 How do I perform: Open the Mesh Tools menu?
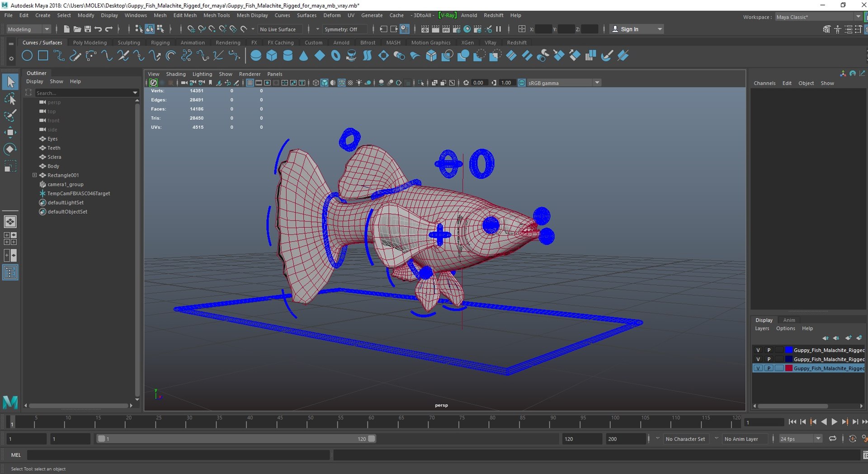pyautogui.click(x=217, y=15)
